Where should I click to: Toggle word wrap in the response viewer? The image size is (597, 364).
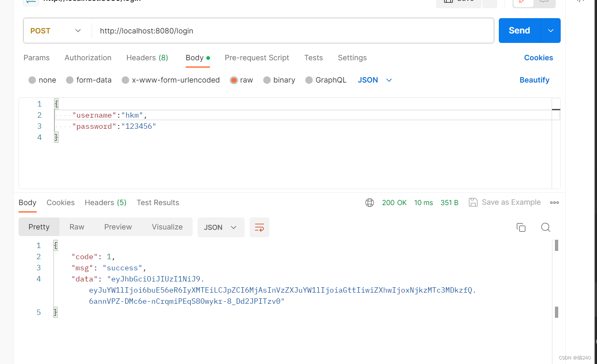coord(260,227)
